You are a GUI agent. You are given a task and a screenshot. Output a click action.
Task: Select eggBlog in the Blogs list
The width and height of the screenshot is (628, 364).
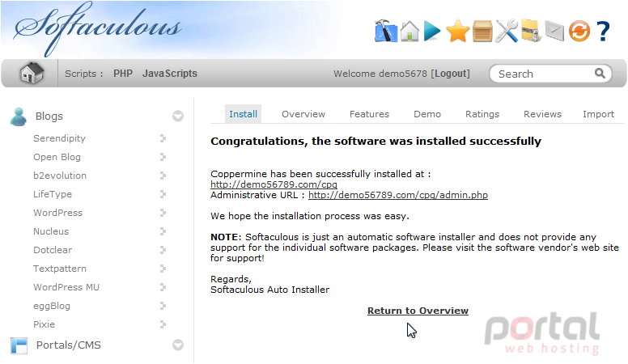(x=52, y=306)
